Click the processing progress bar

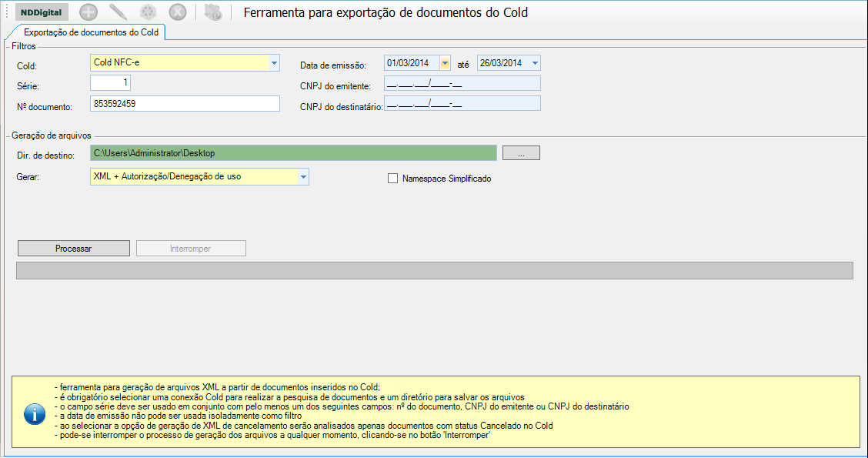[435, 270]
